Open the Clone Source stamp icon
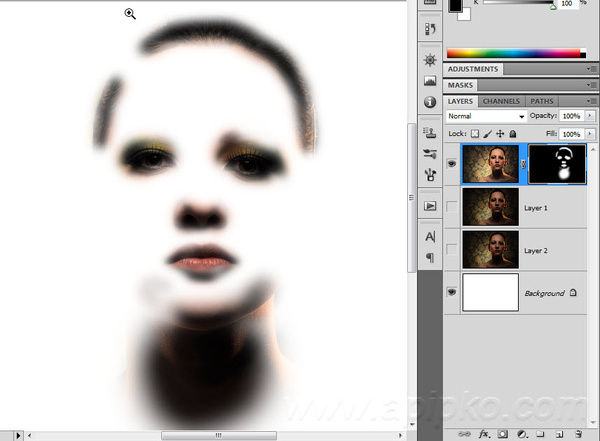The width and height of the screenshot is (600, 441). [430, 132]
